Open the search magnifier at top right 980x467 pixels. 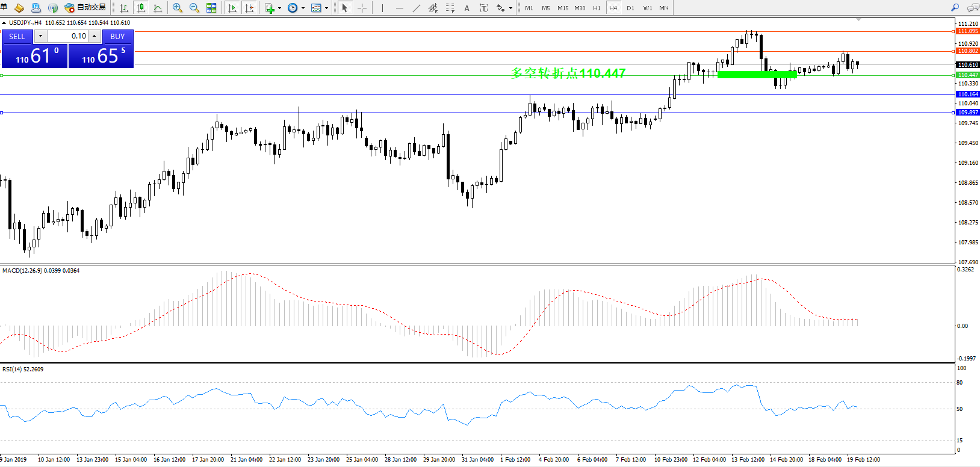955,8
